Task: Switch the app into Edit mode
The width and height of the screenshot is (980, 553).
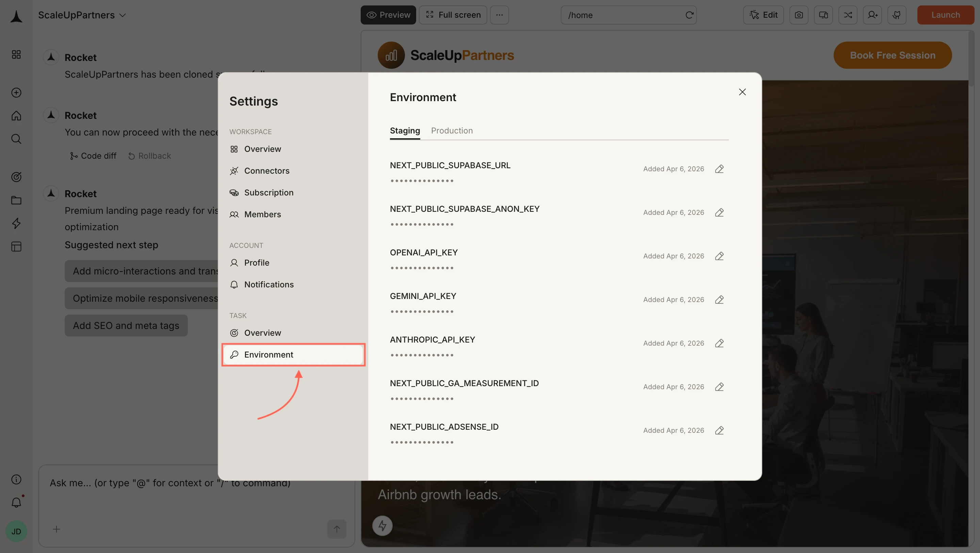Action: [x=763, y=15]
